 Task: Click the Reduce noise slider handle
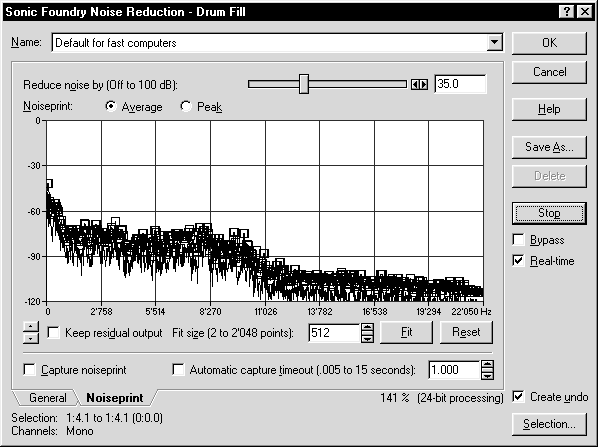[x=304, y=84]
